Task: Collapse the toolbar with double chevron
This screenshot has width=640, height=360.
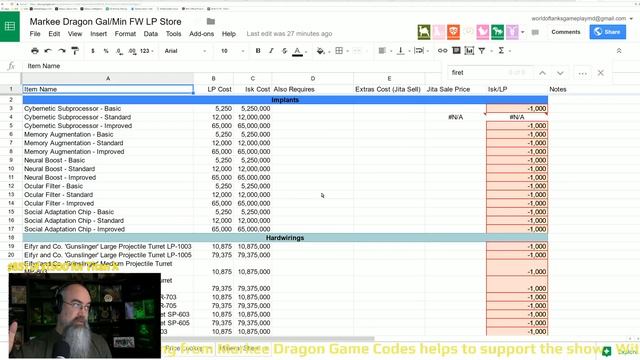Action: coord(619,51)
